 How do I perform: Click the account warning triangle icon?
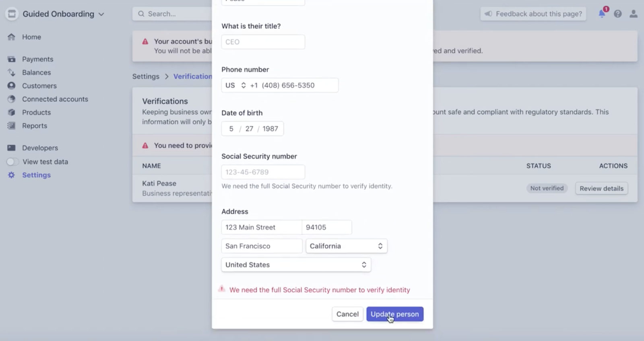[x=145, y=41]
